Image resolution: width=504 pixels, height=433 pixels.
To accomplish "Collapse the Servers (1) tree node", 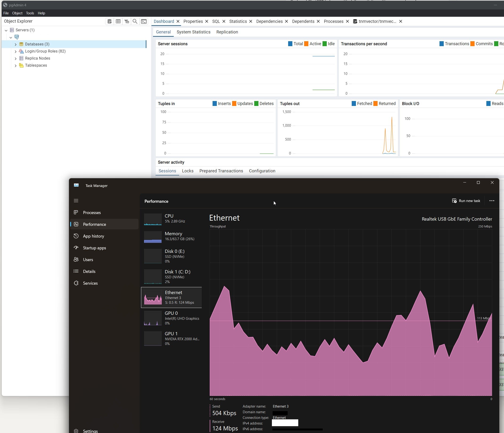I will pos(6,30).
